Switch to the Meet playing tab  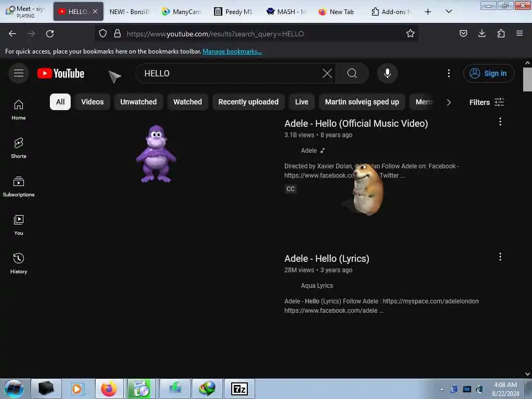(x=26, y=11)
